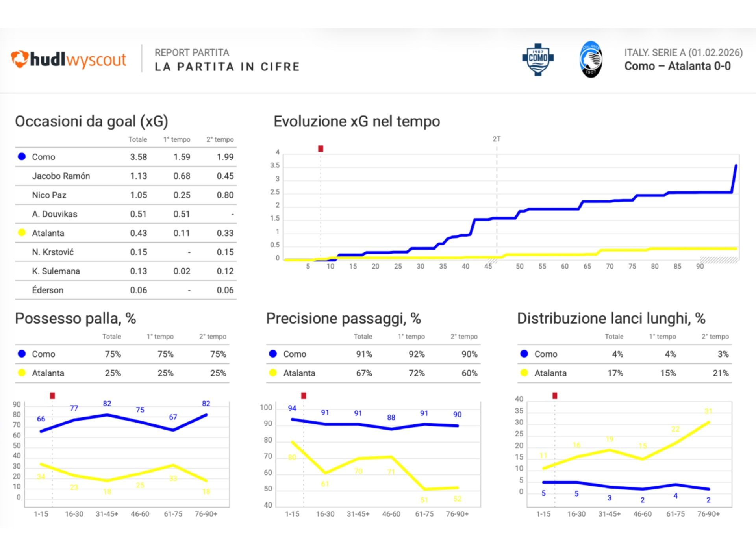Click the red marker above long balls chart
This screenshot has width=756, height=556.
(x=555, y=395)
